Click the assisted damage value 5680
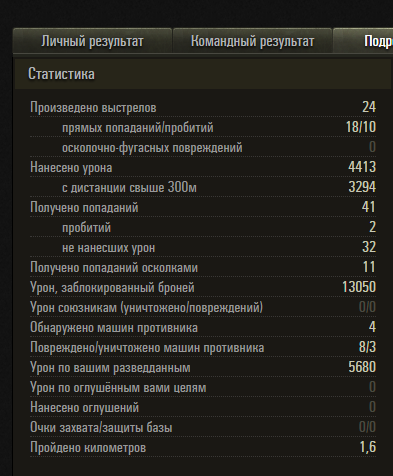This screenshot has width=393, height=476. point(362,367)
